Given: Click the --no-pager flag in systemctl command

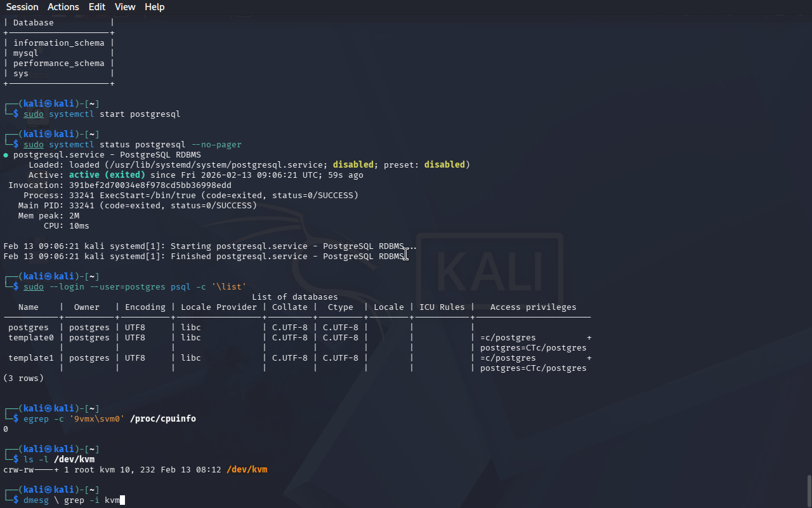Looking at the screenshot, I should pos(216,145).
